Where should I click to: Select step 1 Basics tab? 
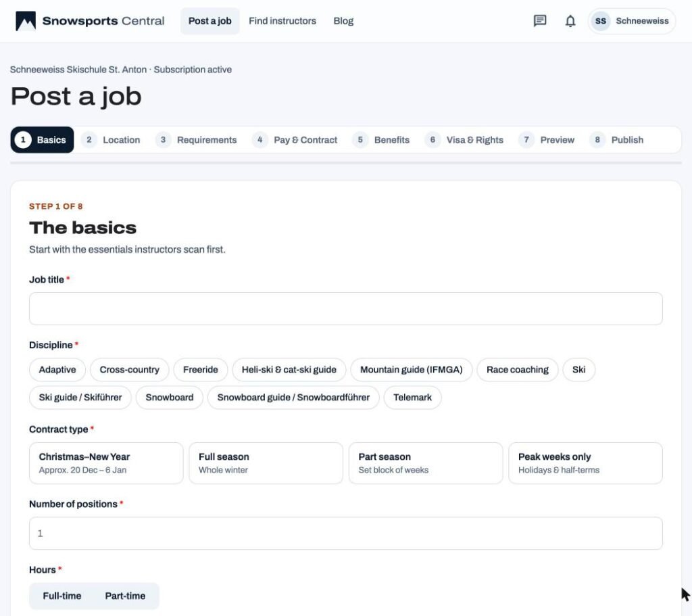point(43,139)
